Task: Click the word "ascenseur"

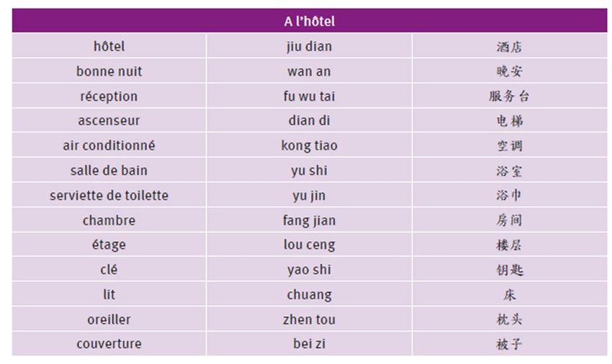Action: click(x=109, y=121)
